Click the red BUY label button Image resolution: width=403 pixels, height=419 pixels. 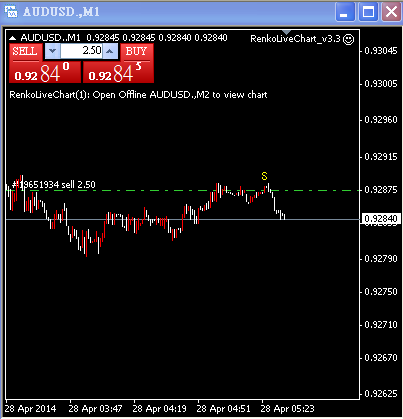coord(136,52)
